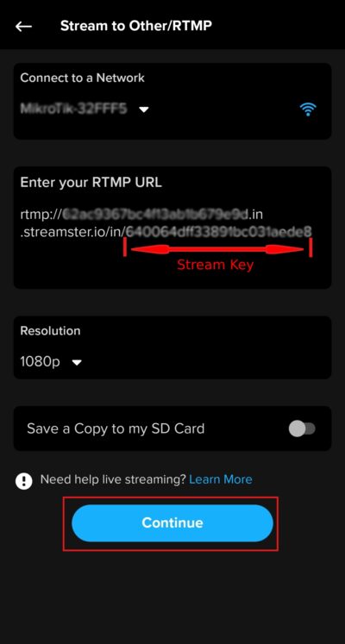Select the 1080p resolution value
The width and height of the screenshot is (345, 644).
coord(40,362)
